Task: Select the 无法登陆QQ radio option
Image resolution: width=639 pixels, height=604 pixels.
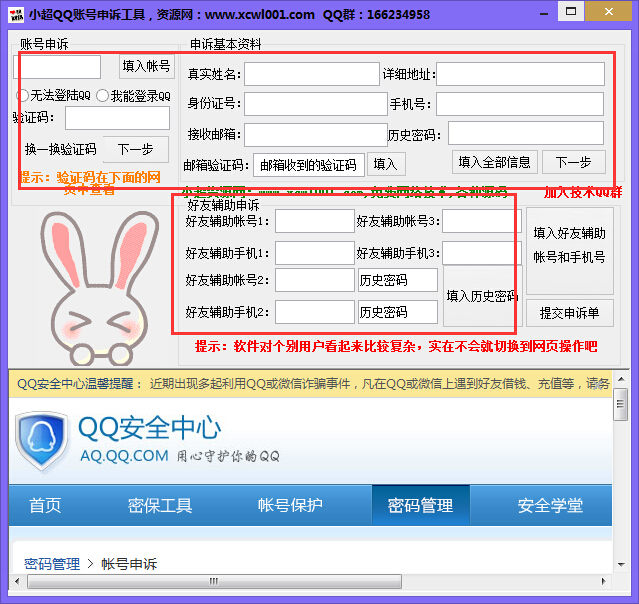Action: coord(22,96)
